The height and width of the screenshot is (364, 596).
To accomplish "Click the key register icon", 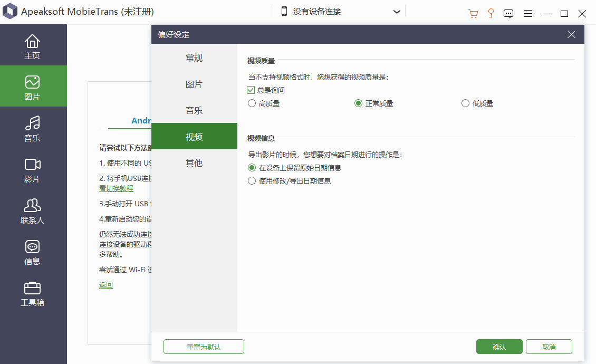I will [491, 13].
